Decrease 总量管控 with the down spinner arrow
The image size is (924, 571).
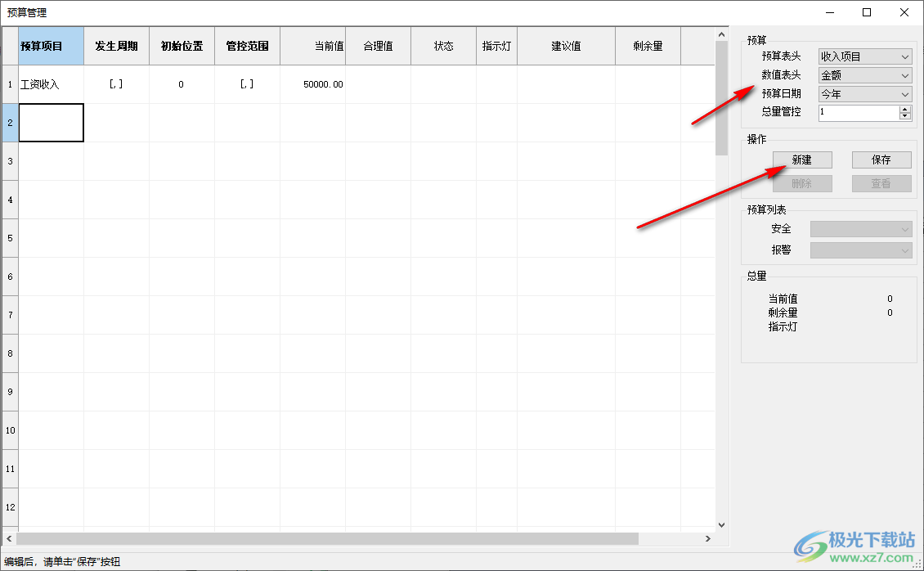coord(905,116)
